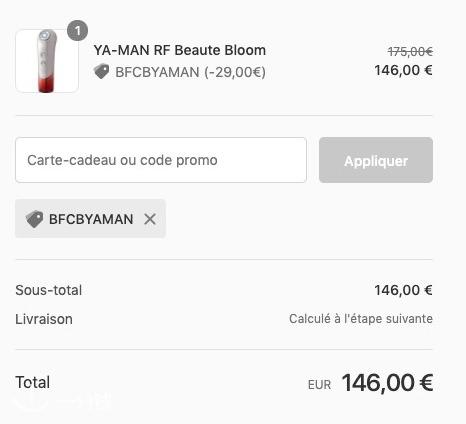
Task: Click the tag icon beside the BFCBYAMAN discount line
Action: point(102,72)
